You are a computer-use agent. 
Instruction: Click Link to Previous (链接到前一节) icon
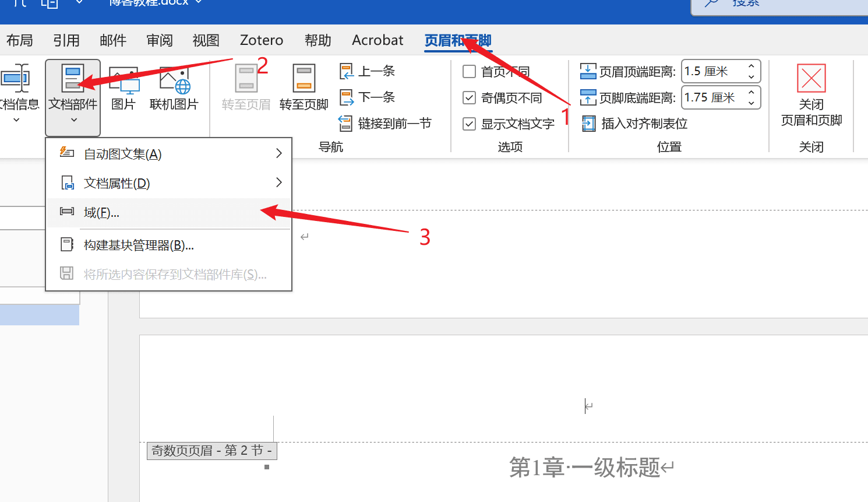(x=346, y=124)
